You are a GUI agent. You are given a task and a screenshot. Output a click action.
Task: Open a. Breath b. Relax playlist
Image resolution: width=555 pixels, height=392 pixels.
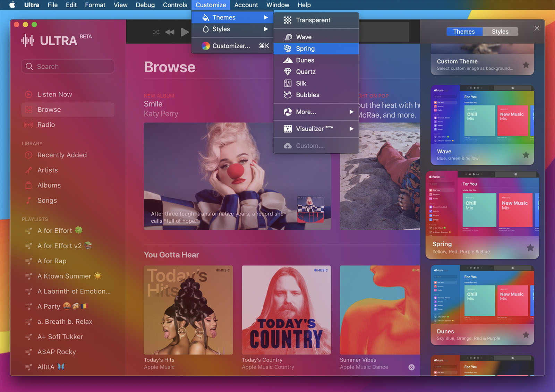coord(68,322)
